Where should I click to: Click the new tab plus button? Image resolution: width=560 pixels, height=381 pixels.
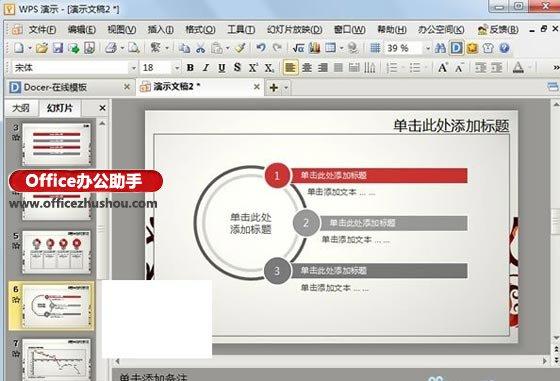click(274, 87)
